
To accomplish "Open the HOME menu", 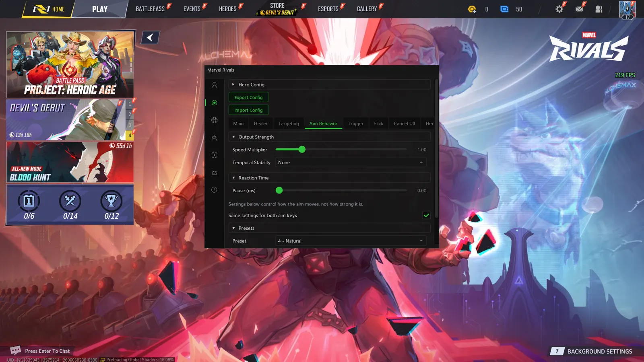I will [x=49, y=9].
